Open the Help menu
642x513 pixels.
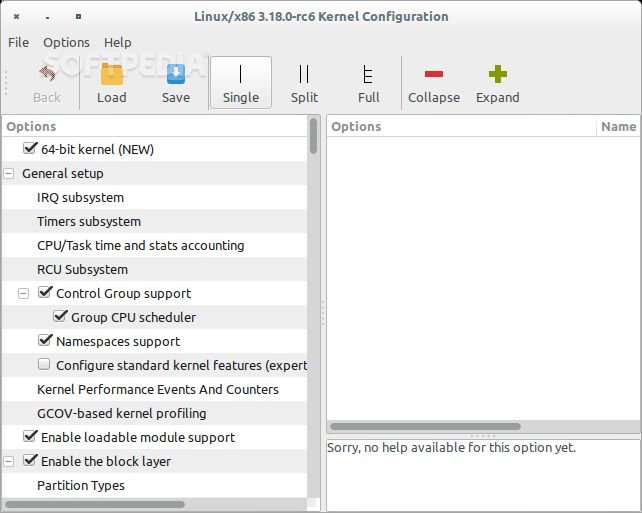[x=118, y=43]
